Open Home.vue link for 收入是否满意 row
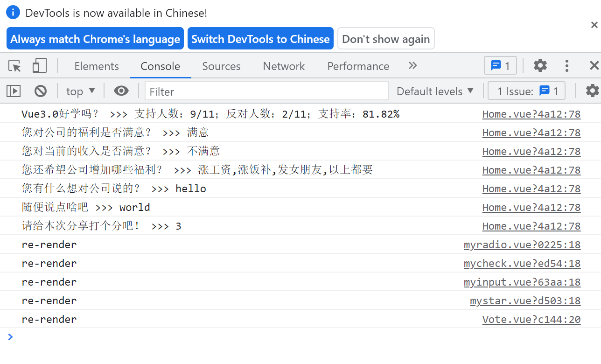 [x=531, y=152]
